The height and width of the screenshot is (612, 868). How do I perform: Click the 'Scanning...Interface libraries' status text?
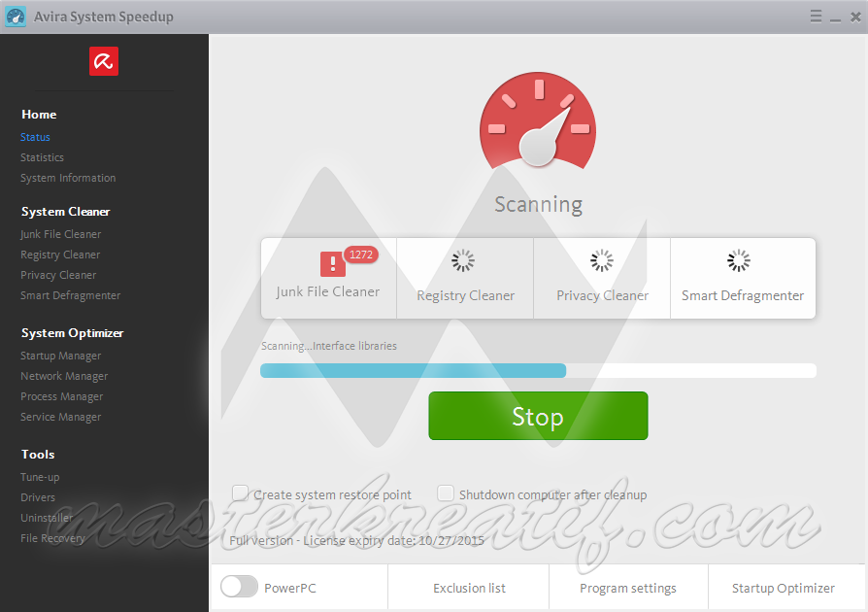pyautogui.click(x=329, y=346)
